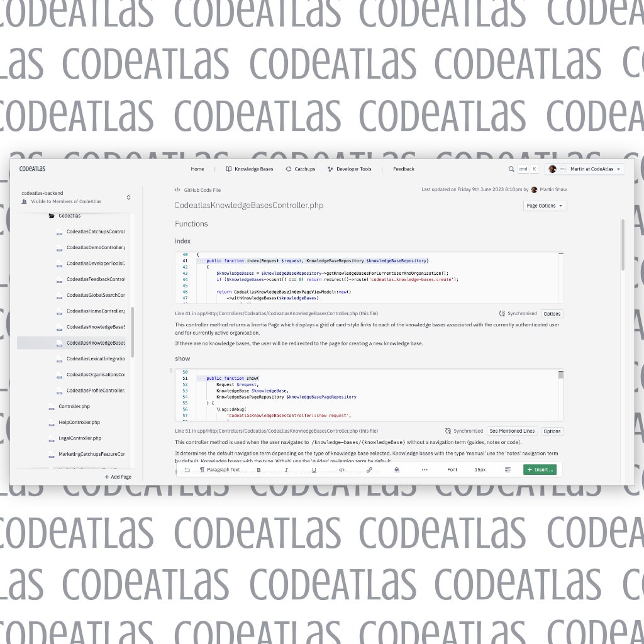644x644 pixels.
Task: Open the Martin at CodeAtlas account menu
Action: click(x=585, y=169)
